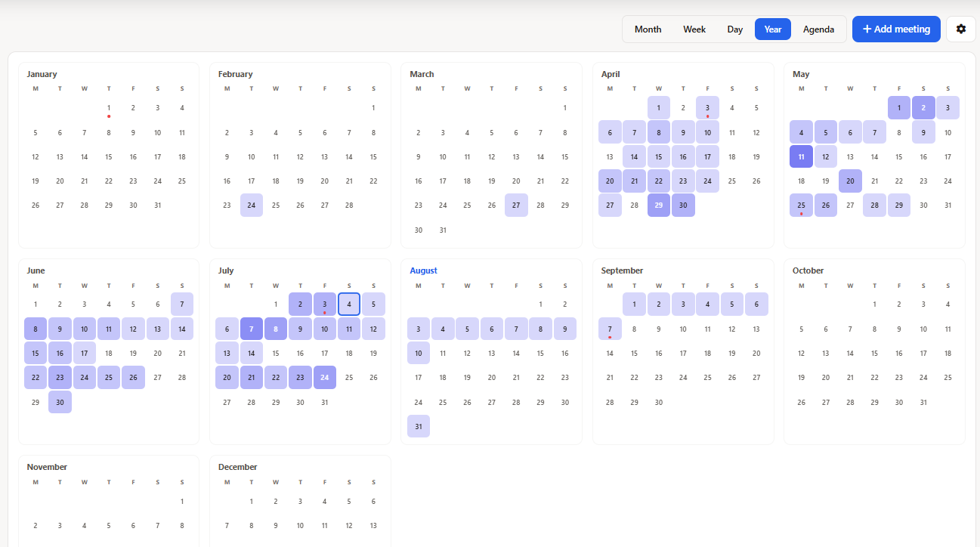This screenshot has width=980, height=547.
Task: Select June 23 highlighted day
Action: [x=60, y=378]
